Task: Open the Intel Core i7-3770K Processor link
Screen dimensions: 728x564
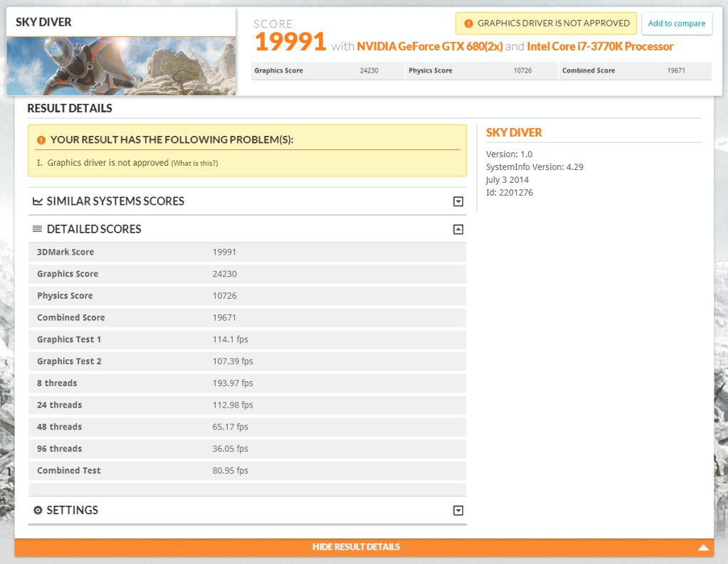Action: point(600,46)
